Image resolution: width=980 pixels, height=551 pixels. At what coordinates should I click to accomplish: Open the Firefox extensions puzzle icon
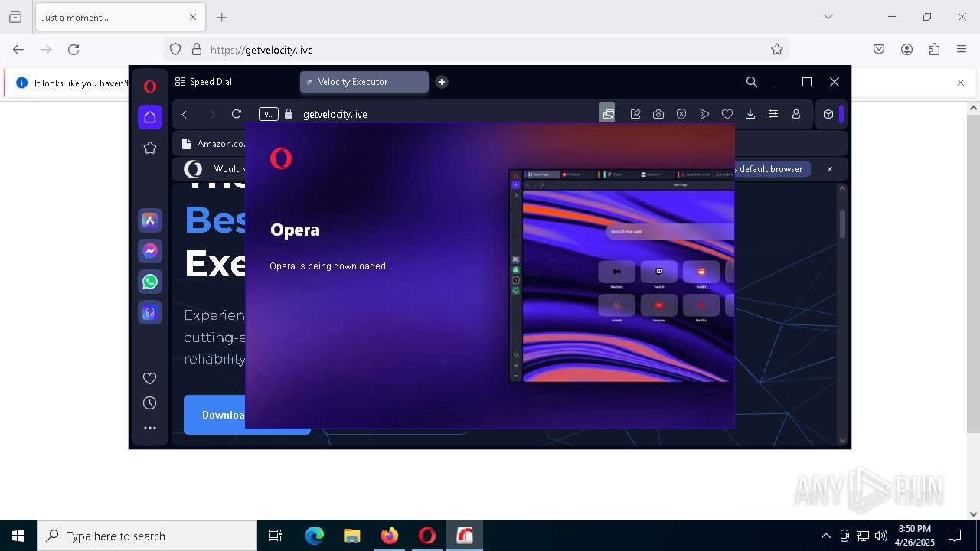(934, 50)
